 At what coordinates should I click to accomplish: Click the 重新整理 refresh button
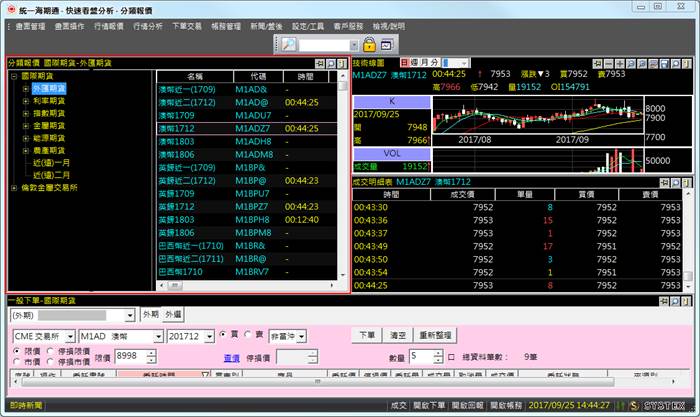tap(435, 335)
